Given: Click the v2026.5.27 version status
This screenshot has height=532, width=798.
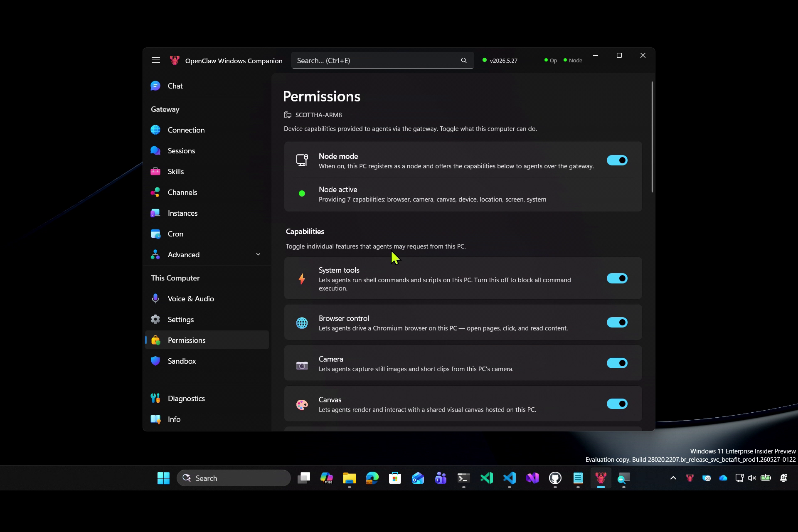Looking at the screenshot, I should coord(500,60).
